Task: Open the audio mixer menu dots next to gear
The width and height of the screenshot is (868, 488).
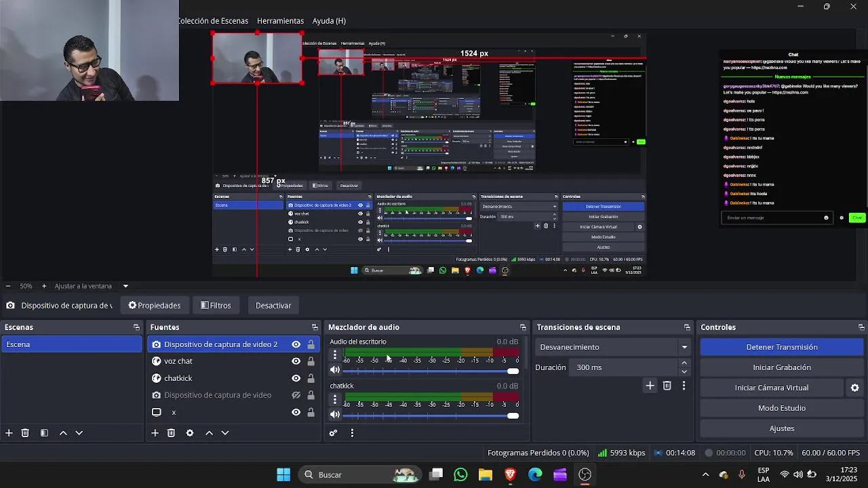Action: (x=352, y=433)
